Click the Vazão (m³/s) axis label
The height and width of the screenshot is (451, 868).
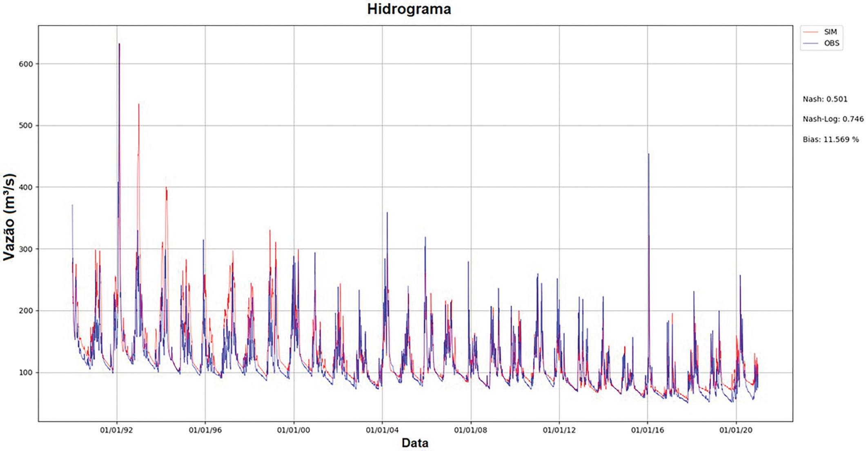(x=9, y=217)
